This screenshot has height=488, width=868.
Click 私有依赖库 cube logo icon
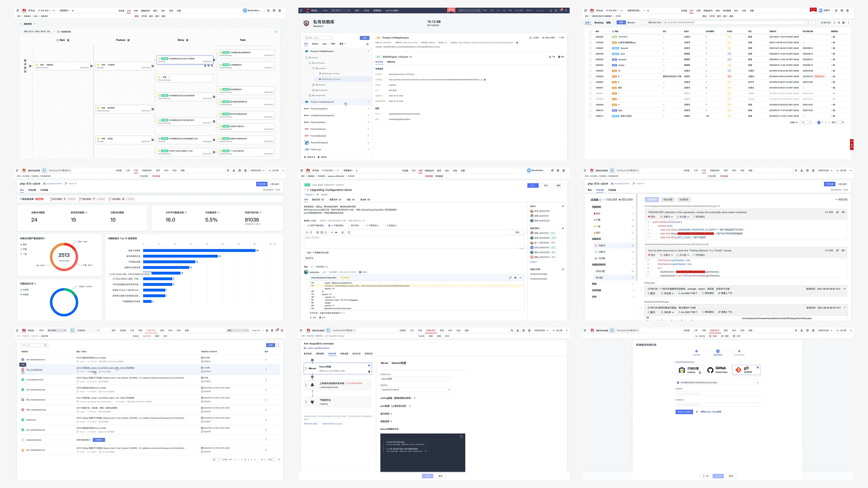click(306, 23)
